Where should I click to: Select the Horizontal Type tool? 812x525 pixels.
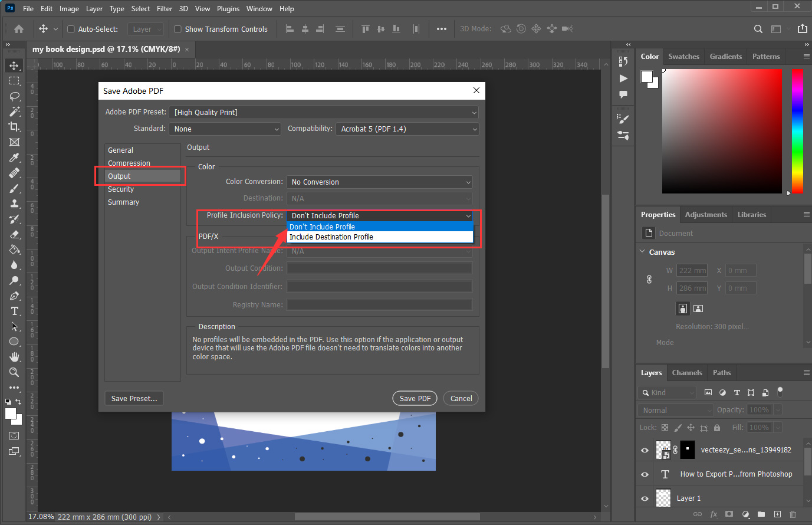point(14,311)
